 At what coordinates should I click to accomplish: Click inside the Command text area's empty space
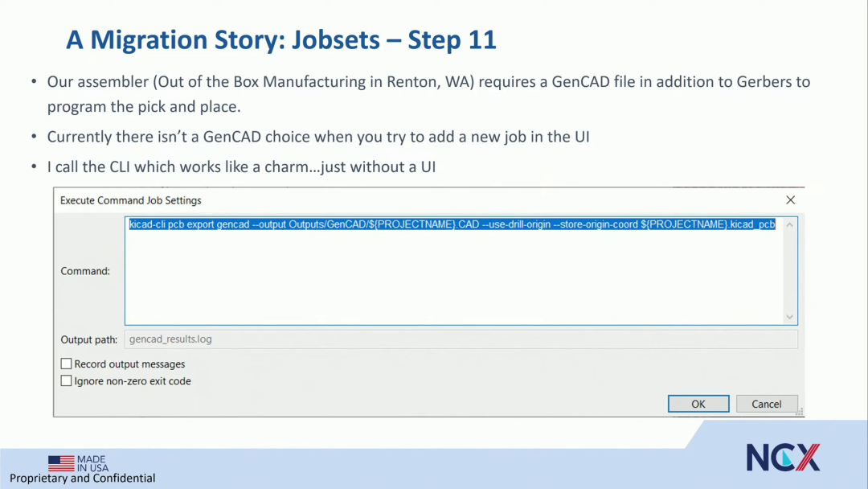tap(452, 277)
